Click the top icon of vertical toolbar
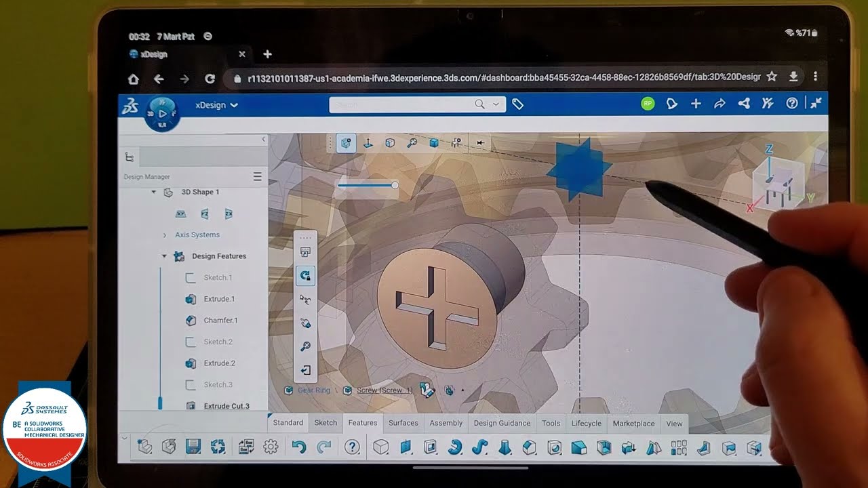The height and width of the screenshot is (488, 868). coord(305,252)
